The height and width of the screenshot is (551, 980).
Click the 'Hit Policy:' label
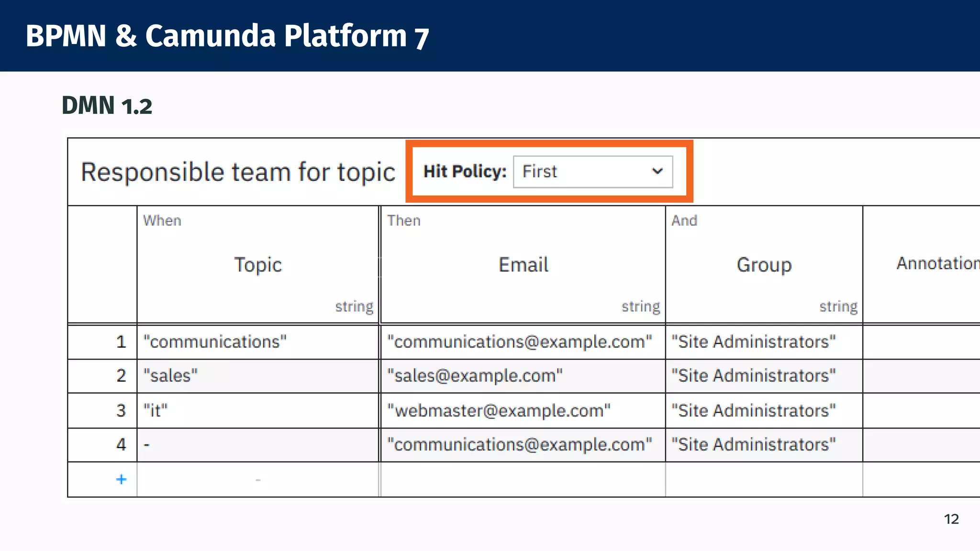(x=465, y=171)
